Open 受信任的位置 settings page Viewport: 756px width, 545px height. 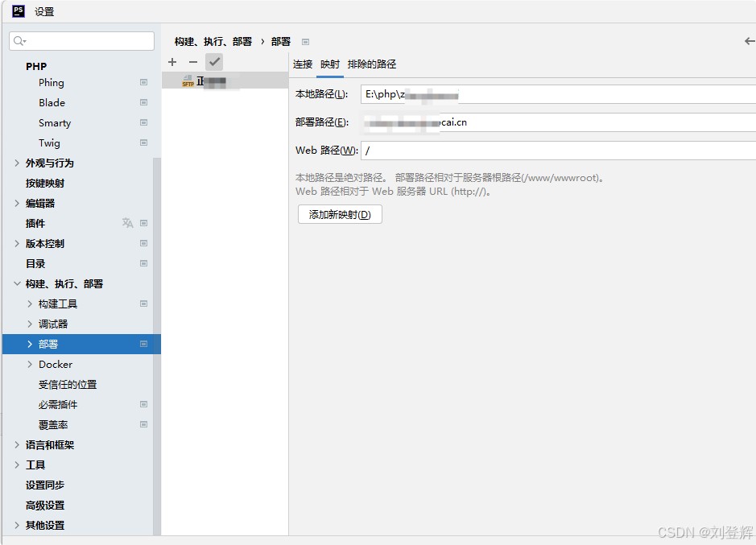click(x=68, y=384)
